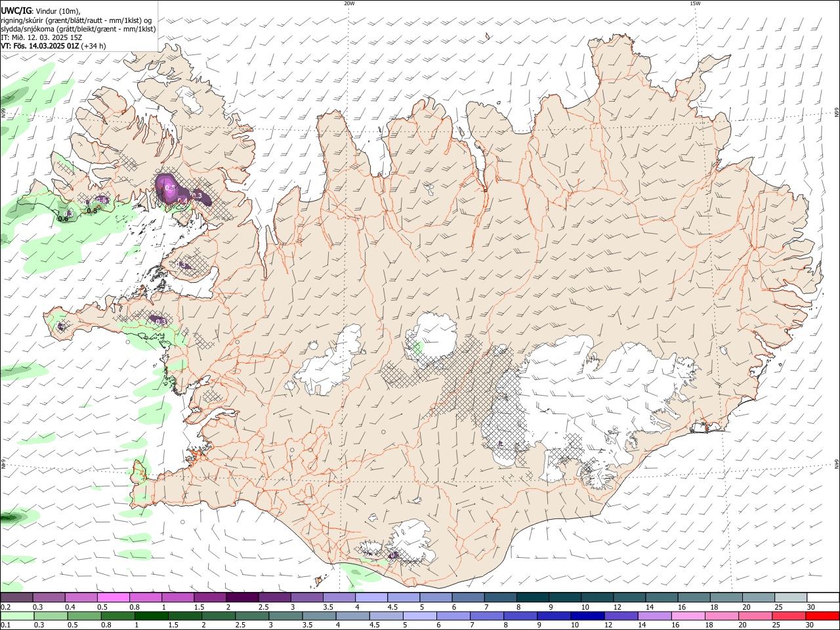The image size is (840, 630).
Task: Select the white swatch labeled 30 in upper legend
Action: point(824,597)
